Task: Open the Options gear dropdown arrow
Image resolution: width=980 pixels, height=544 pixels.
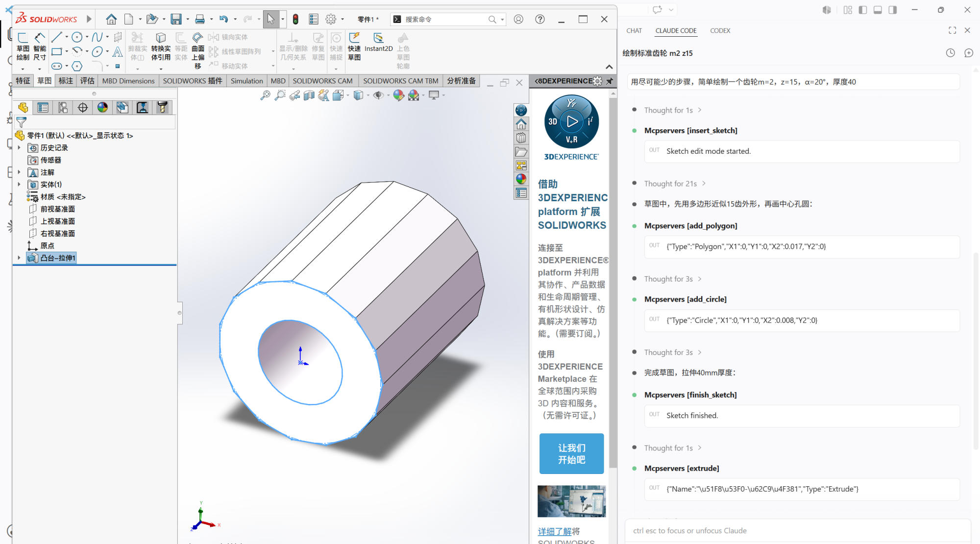Action: [x=343, y=19]
